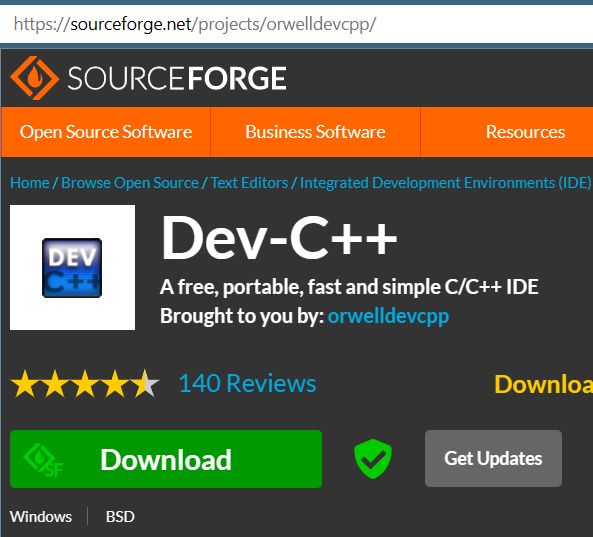Image resolution: width=593 pixels, height=537 pixels.
Task: Open the Dev-C++ project icon thumbnail
Action: tap(72, 267)
